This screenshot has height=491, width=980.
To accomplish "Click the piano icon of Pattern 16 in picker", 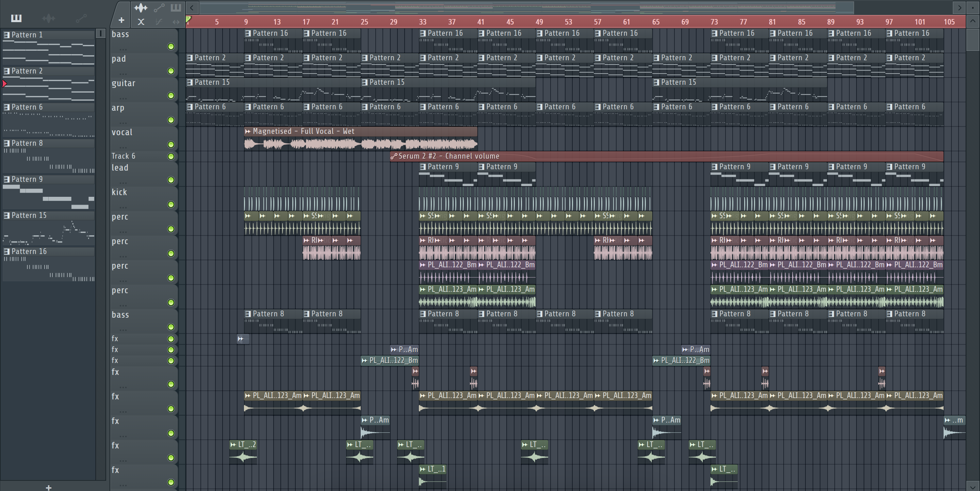I will tap(6, 252).
